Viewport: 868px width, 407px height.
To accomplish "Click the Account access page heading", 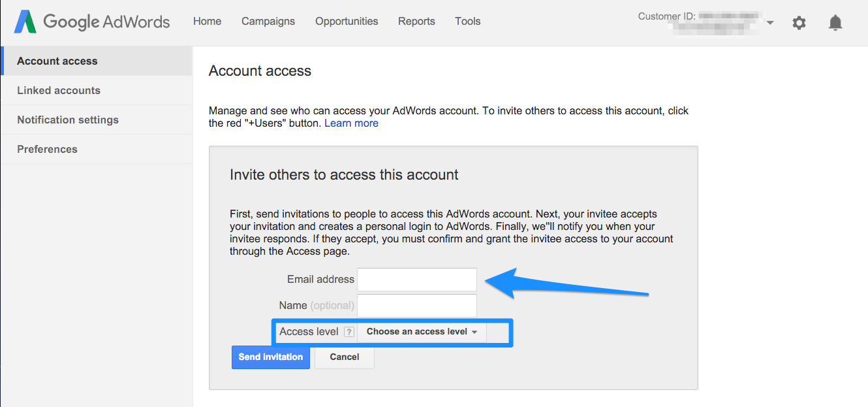I will coord(260,71).
